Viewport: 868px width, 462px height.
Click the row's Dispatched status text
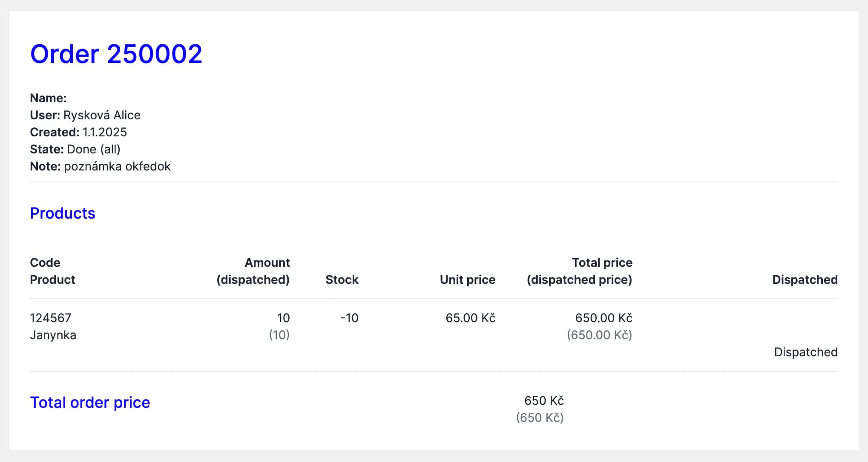click(805, 352)
